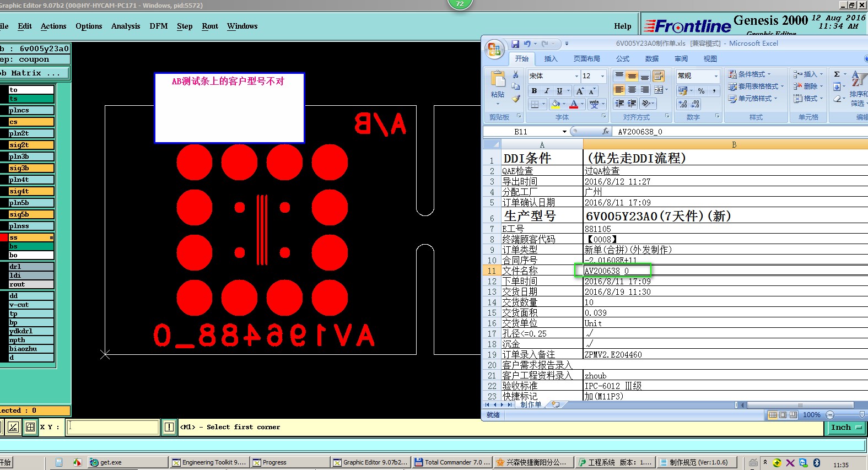Toggle middle vertical alignment in Excel

click(x=632, y=75)
